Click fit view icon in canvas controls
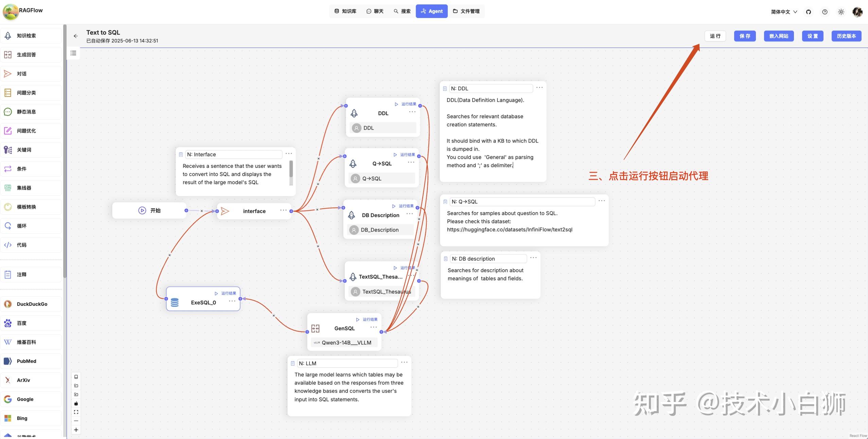868x439 pixels. [x=76, y=412]
